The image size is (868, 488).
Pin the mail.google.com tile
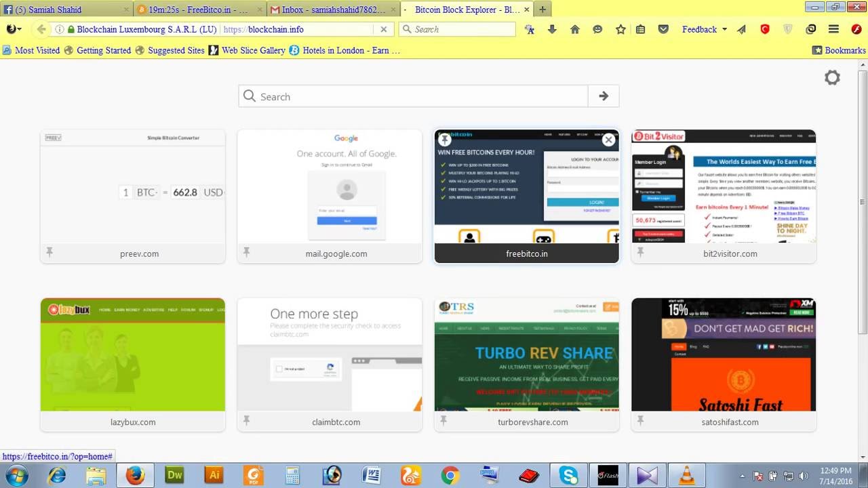[x=246, y=252]
